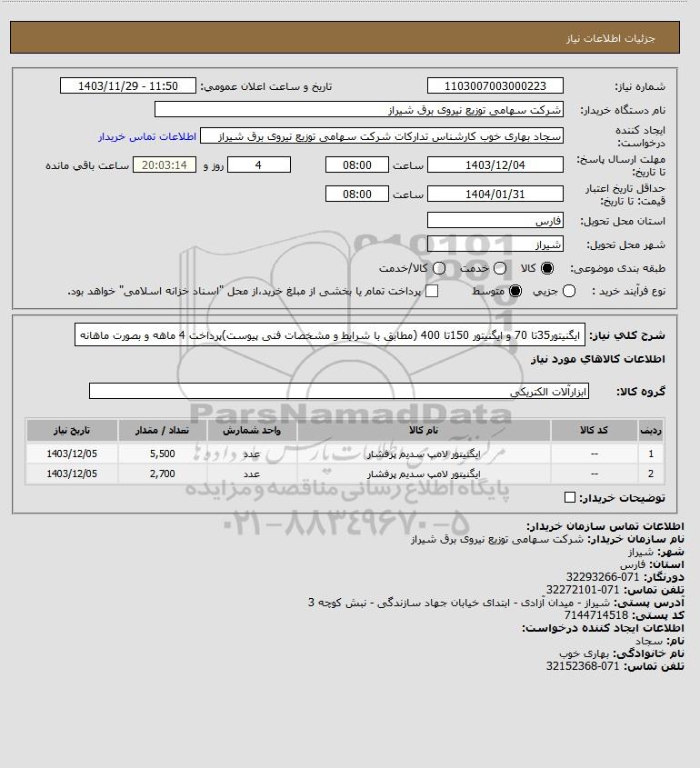700x768 pixels.
Task: Click the اطلاعات کالاهای مورد نیاز heading
Action: tap(597, 359)
